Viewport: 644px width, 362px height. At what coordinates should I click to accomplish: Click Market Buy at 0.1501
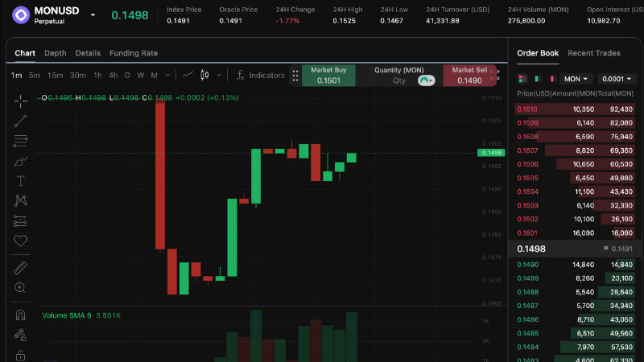pyautogui.click(x=328, y=76)
